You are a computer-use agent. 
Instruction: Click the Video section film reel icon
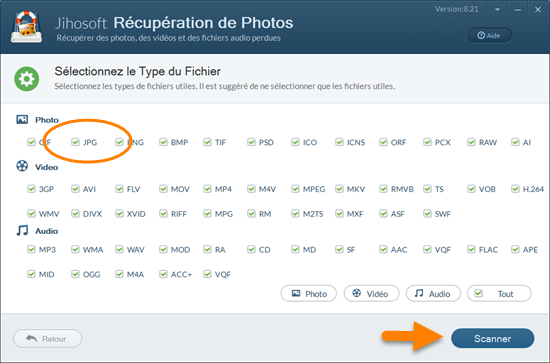point(22,166)
